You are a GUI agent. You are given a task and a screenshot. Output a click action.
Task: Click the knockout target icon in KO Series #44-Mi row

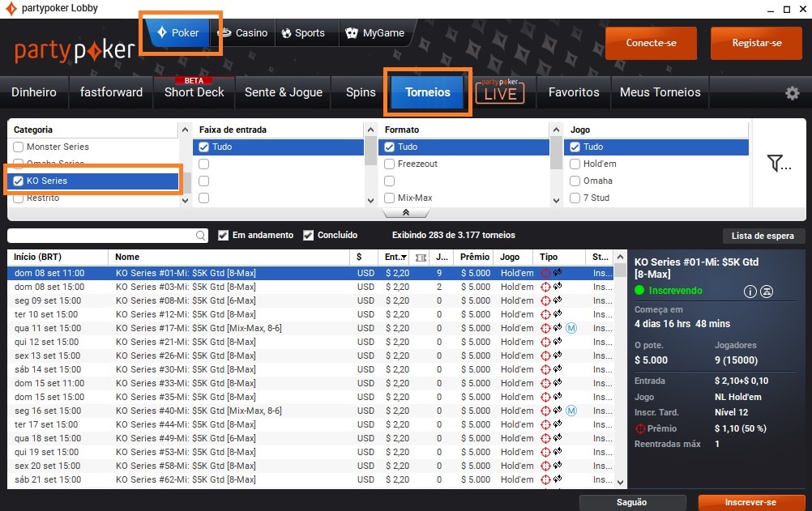(x=545, y=424)
